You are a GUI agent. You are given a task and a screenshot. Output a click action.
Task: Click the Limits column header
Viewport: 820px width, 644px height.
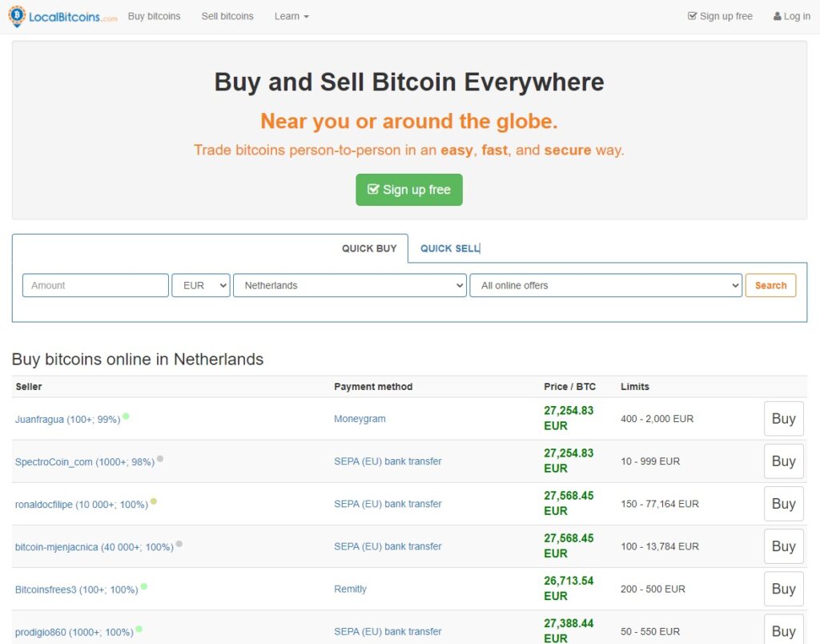click(x=635, y=387)
